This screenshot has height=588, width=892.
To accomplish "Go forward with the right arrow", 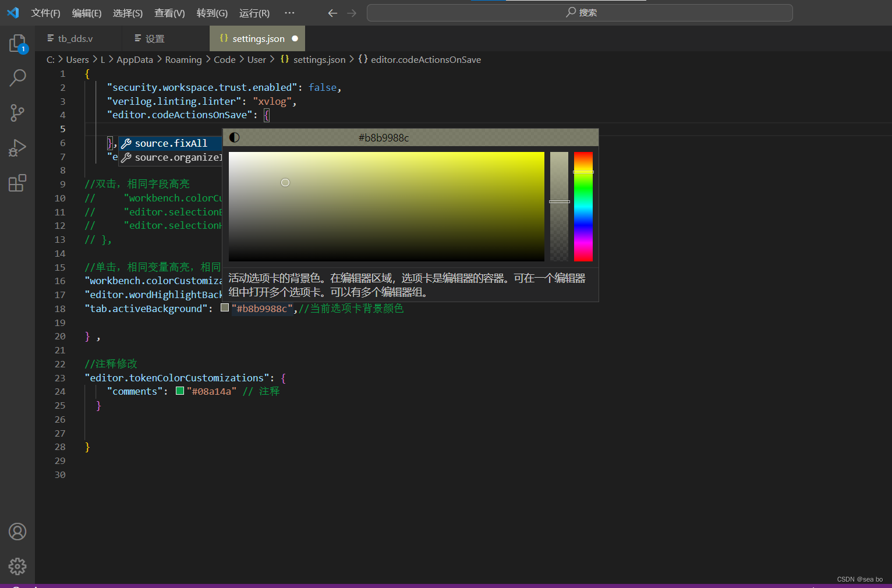I will 352,13.
